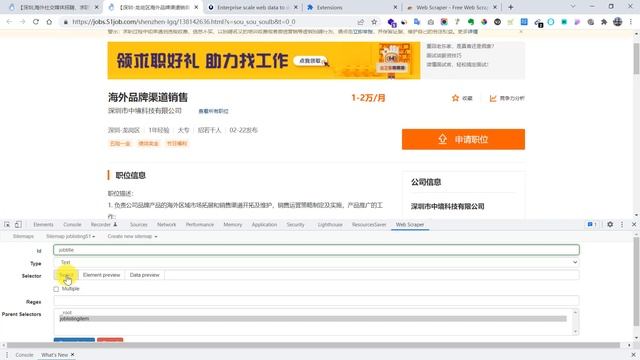Open the Security tab
The image size is (640, 360).
coord(296,224)
